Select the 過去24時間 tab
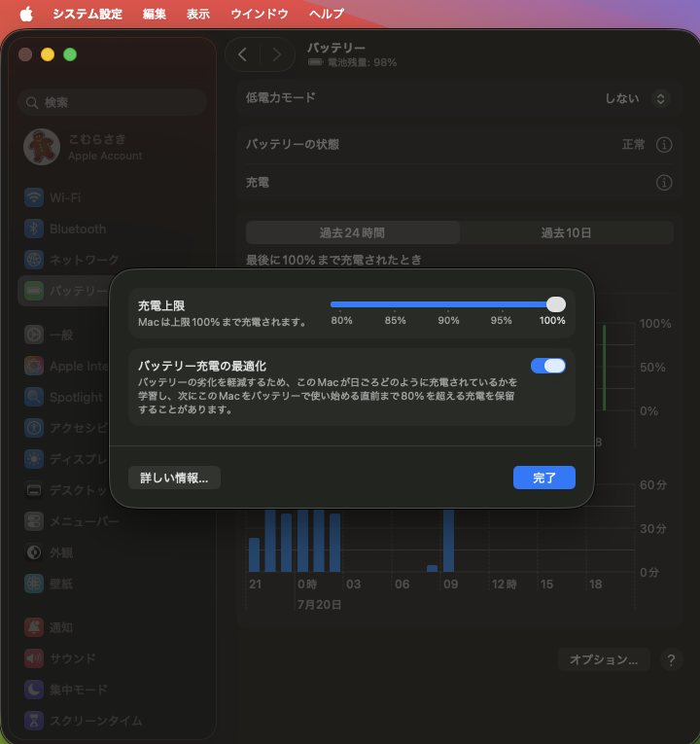 coord(352,232)
